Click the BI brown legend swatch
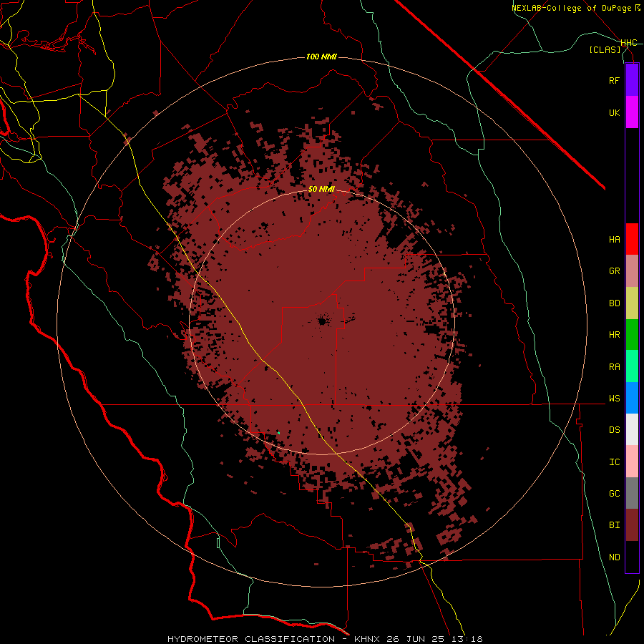The width and height of the screenshot is (644, 644). coord(632,525)
